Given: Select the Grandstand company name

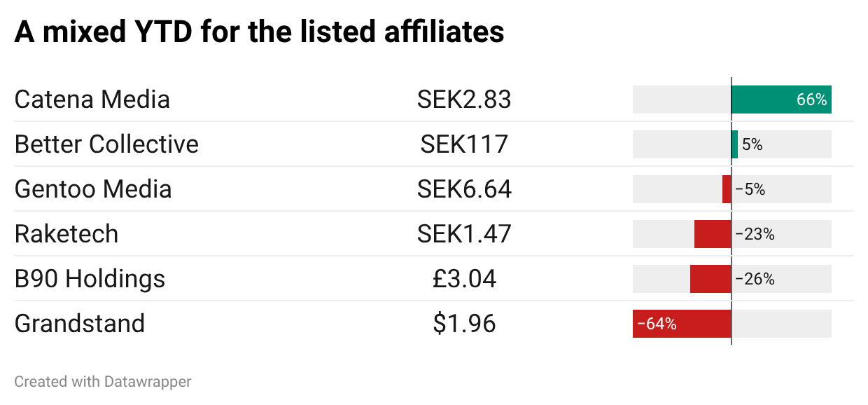Looking at the screenshot, I should point(79,324).
